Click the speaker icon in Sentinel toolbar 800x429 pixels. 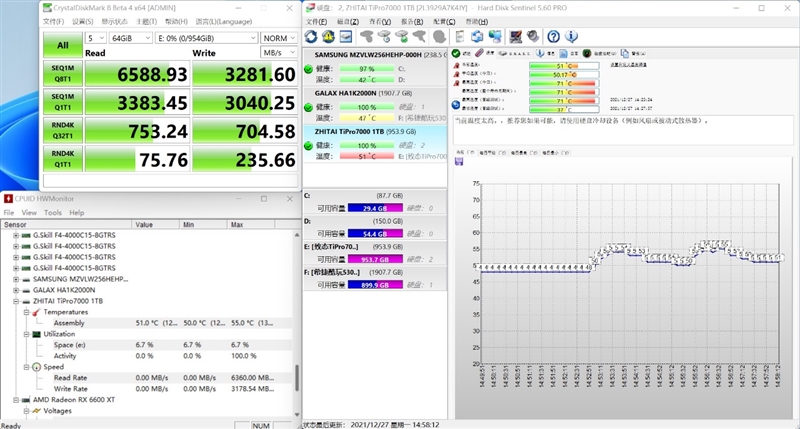pos(533,37)
